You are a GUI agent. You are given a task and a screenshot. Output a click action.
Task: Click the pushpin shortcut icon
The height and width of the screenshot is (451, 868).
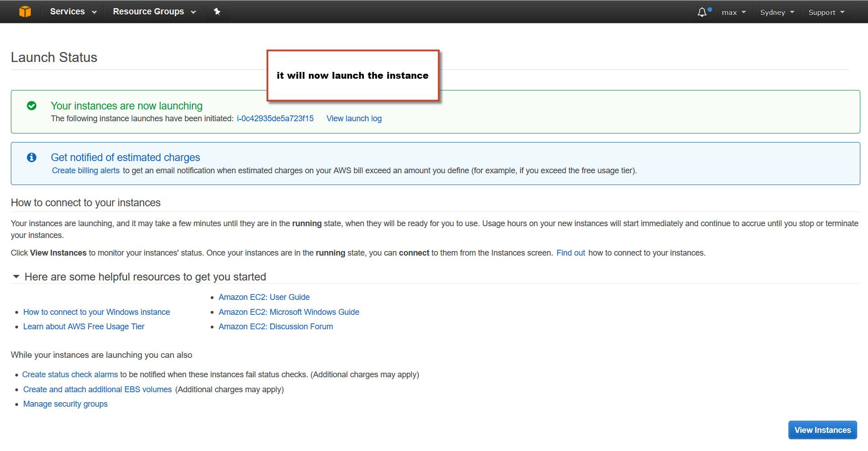click(x=217, y=12)
